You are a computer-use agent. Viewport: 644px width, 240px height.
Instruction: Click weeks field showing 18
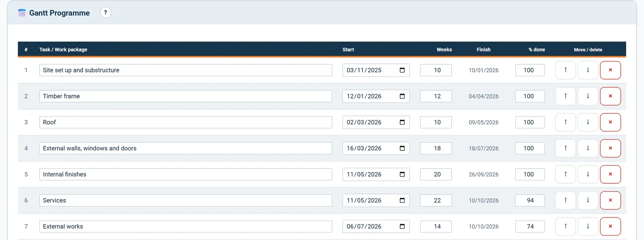coord(436,148)
